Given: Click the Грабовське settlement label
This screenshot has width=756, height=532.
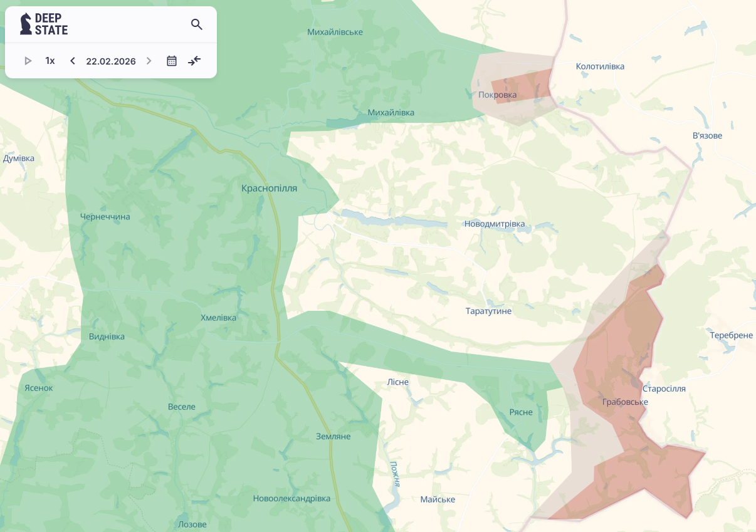Looking at the screenshot, I should 624,402.
